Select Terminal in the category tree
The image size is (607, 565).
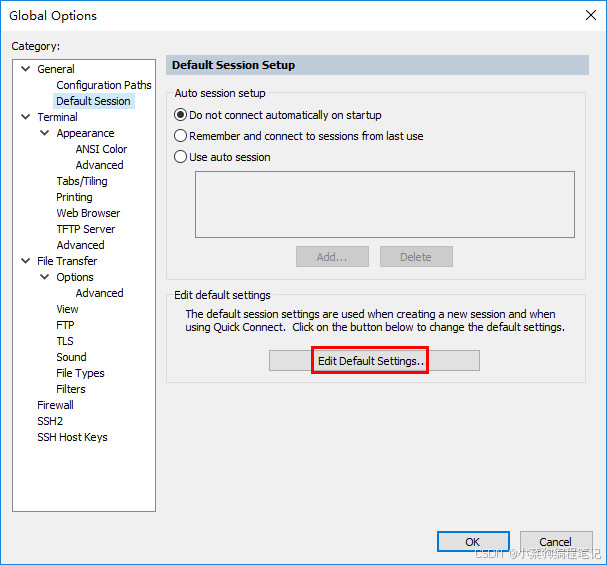57,117
